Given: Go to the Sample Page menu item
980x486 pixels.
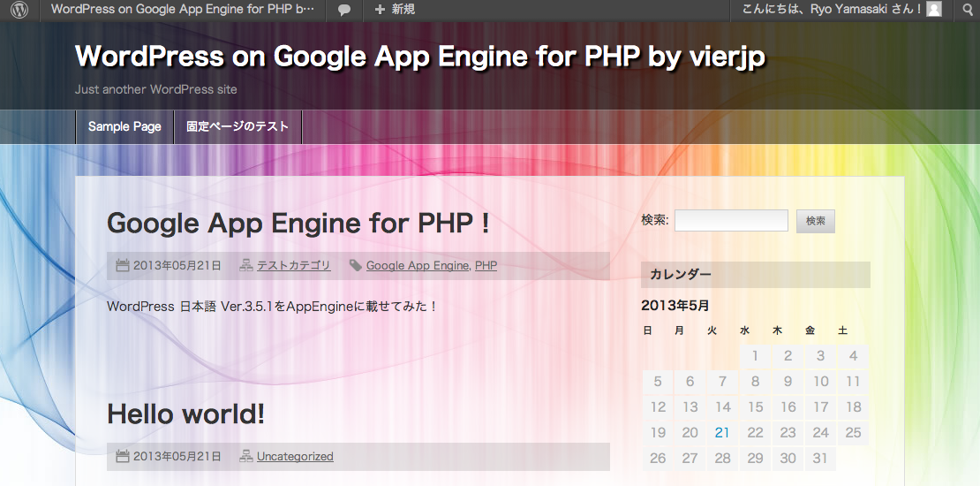Looking at the screenshot, I should 124,126.
